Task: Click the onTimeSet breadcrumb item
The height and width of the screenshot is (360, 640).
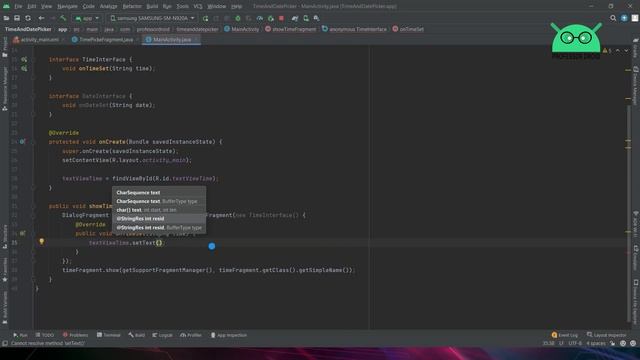Action: point(408,29)
